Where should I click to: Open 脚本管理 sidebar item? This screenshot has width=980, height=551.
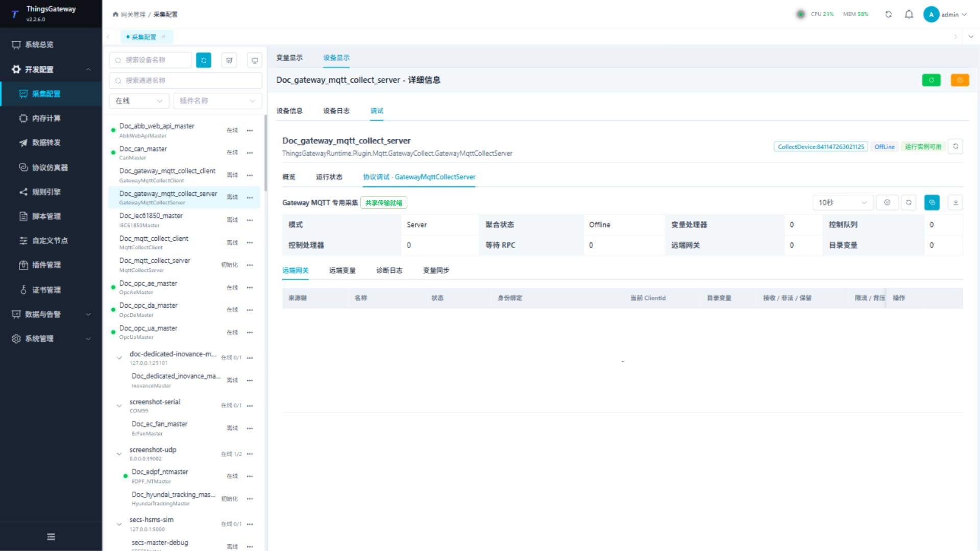[x=51, y=216]
